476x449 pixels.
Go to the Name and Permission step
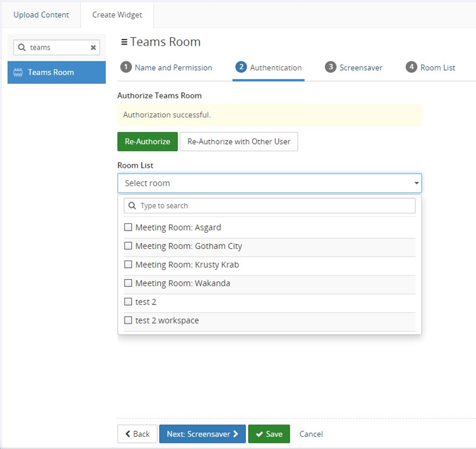tap(167, 68)
